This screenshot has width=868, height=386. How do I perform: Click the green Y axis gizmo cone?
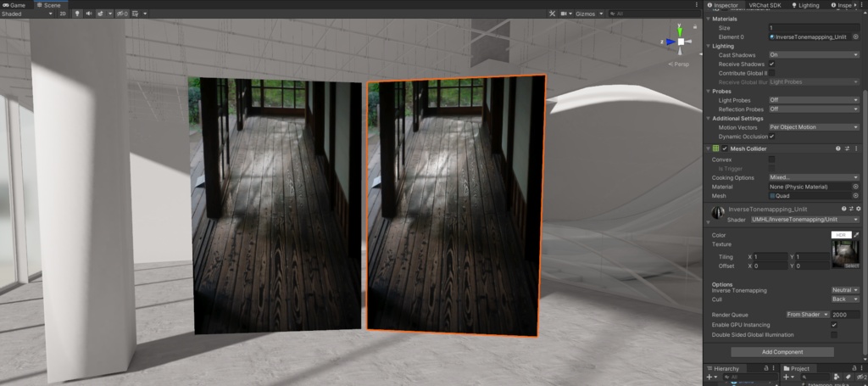[x=681, y=31]
